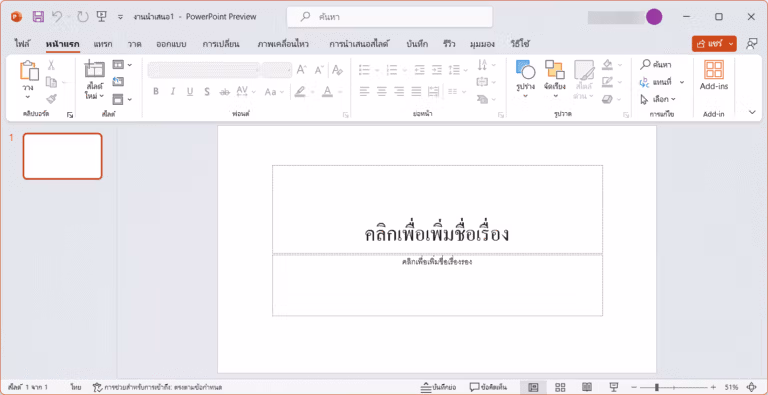Image resolution: width=768 pixels, height=395 pixels.
Task: Open the Section dropdown
Action: [122, 99]
